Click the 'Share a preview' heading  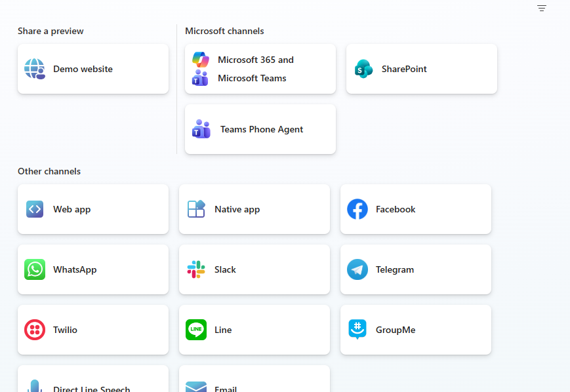pyautogui.click(x=51, y=31)
